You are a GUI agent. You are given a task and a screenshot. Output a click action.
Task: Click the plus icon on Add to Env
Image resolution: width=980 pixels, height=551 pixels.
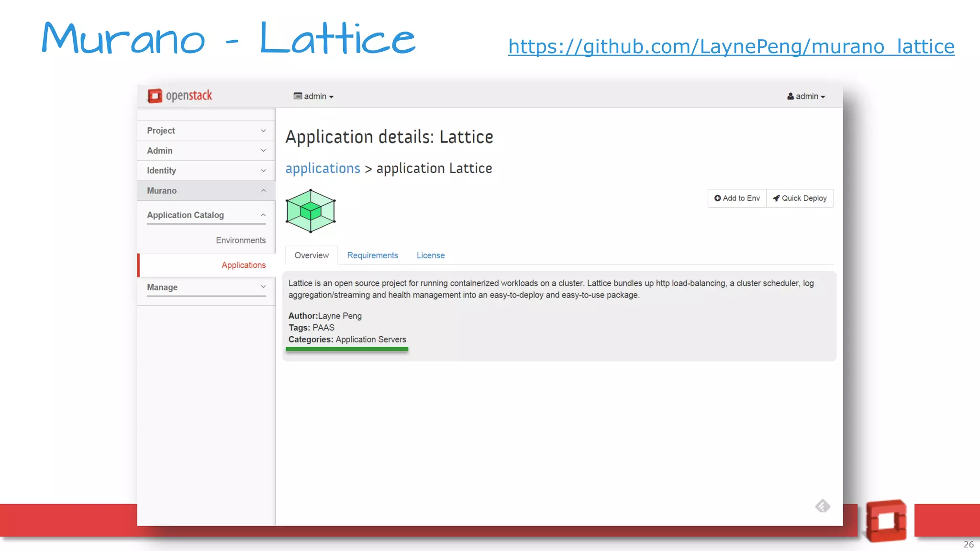coord(717,198)
